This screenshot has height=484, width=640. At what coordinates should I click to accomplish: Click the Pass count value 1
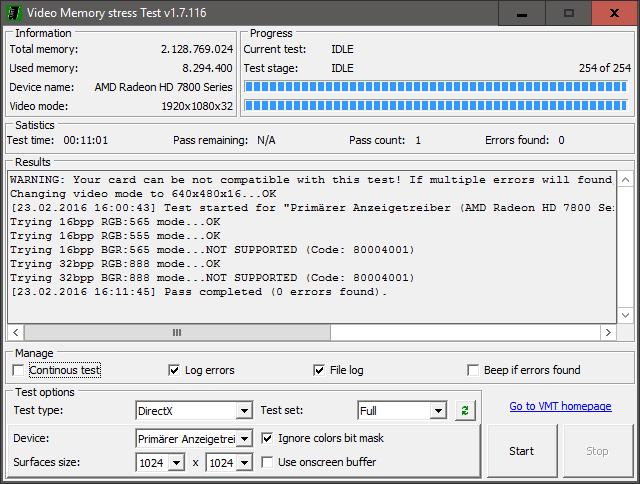point(418,140)
